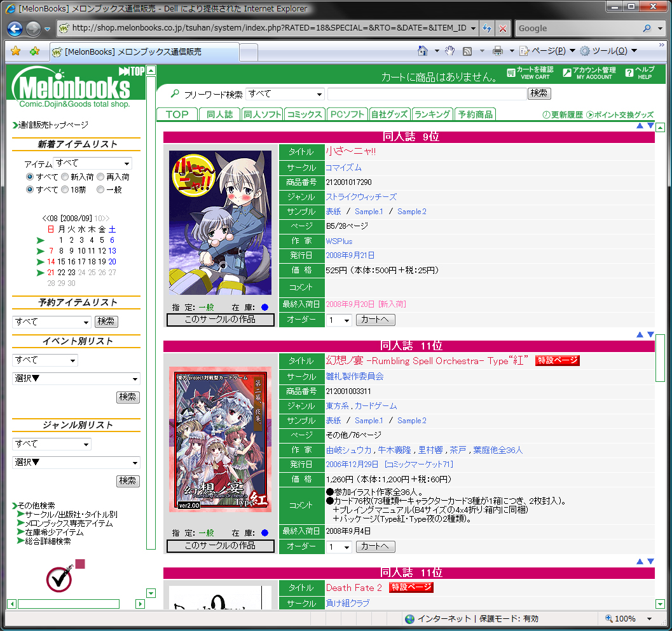The image size is (672, 631).
Task: Click カートへ button for 小さ〜ニャ!!
Action: [376, 320]
